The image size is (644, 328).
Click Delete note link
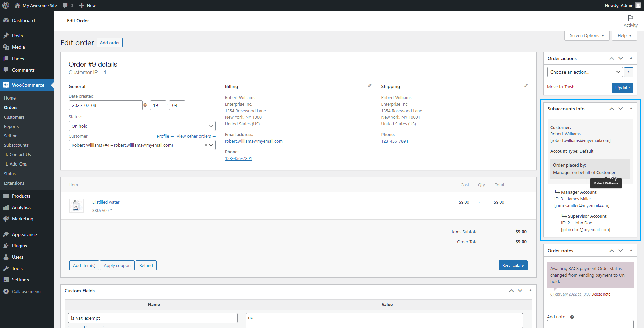601,294
